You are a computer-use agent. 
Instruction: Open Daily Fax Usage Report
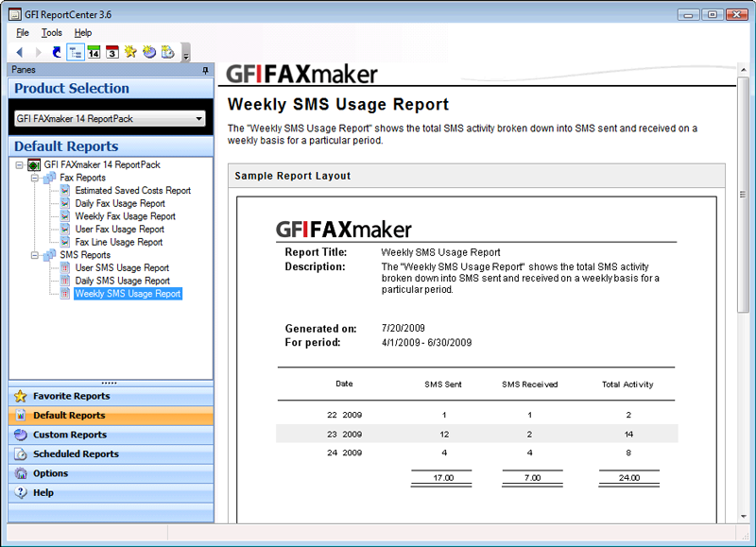[120, 203]
